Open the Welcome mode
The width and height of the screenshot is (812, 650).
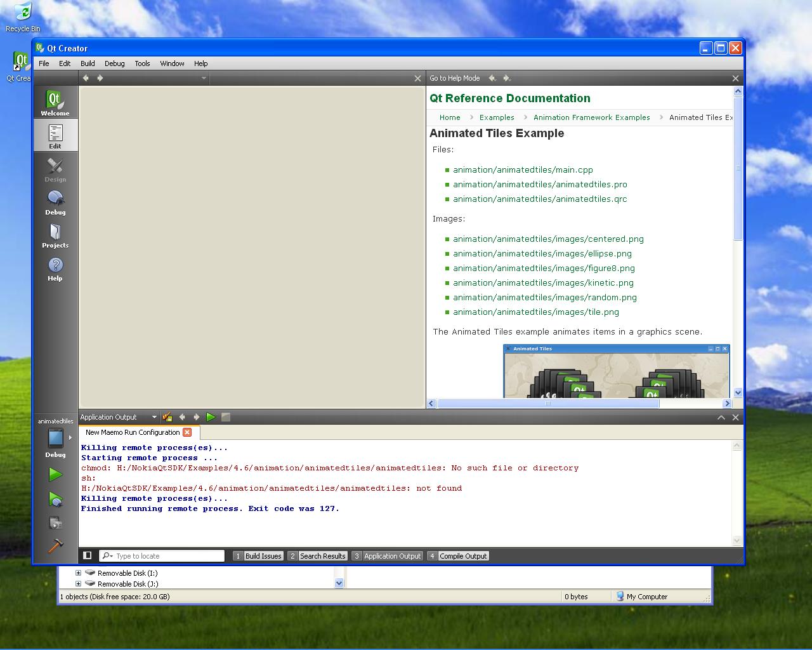tap(55, 102)
